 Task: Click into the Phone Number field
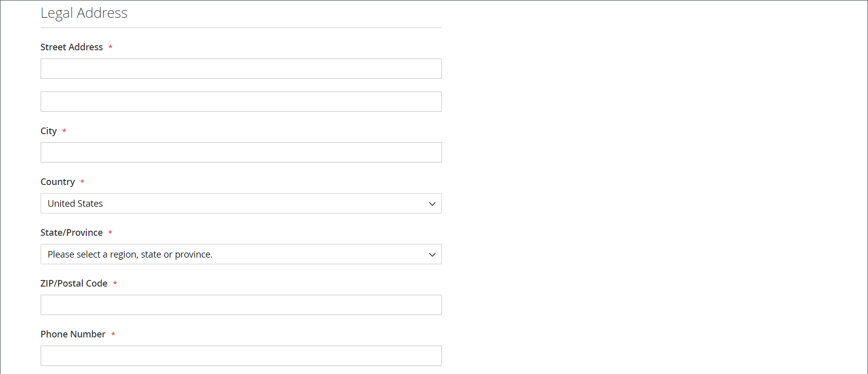241,356
